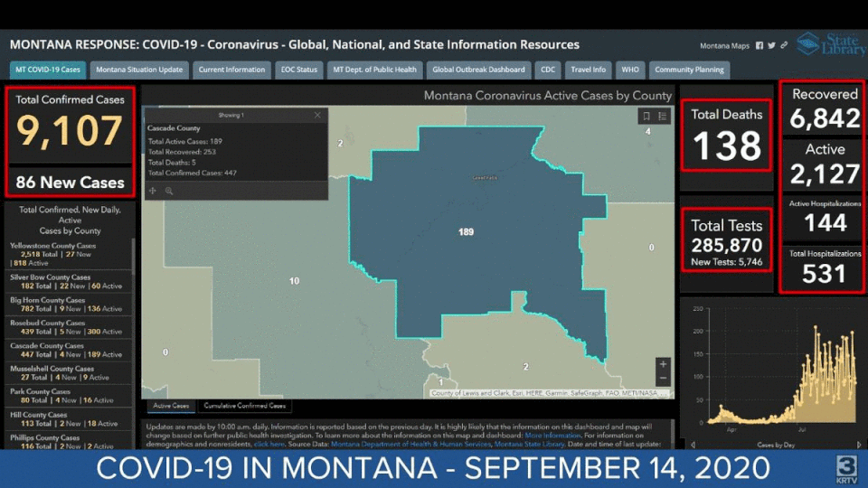
Task: Open Montana Department of Health & Human Services link
Action: coord(410,444)
